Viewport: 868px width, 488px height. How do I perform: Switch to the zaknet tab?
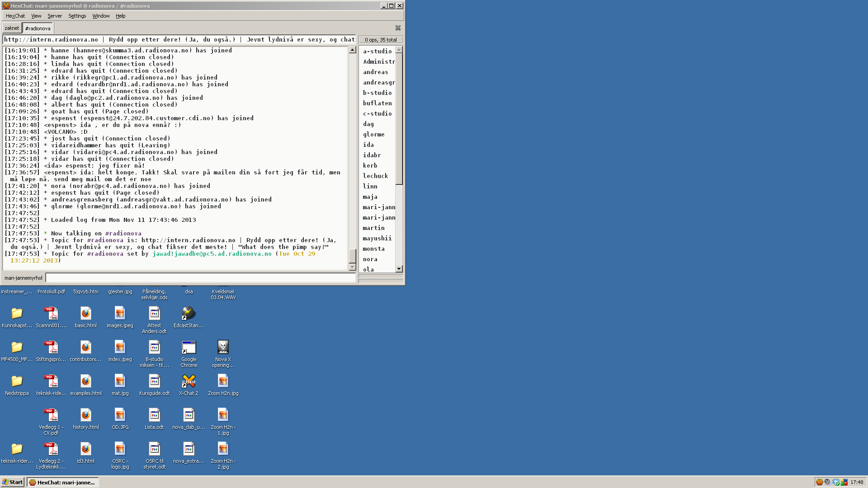(12, 28)
